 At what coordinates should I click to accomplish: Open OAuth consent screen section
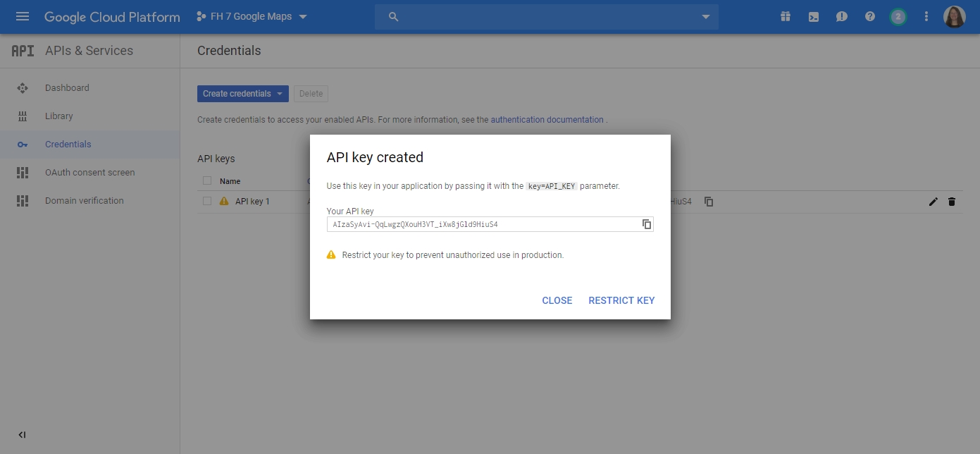pyautogui.click(x=90, y=173)
